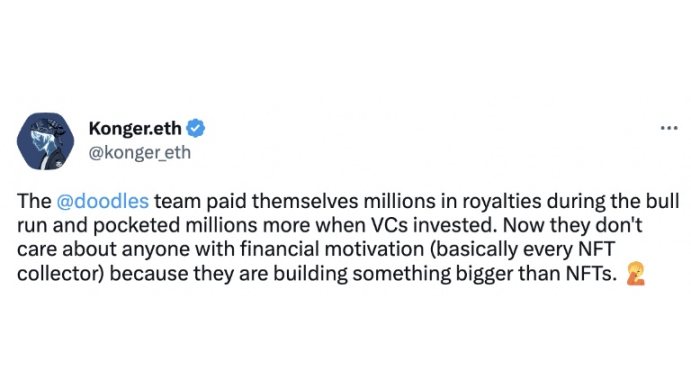Click the phrase "bull" ending first line
The height and width of the screenshot is (389, 691).
pyautogui.click(x=665, y=201)
